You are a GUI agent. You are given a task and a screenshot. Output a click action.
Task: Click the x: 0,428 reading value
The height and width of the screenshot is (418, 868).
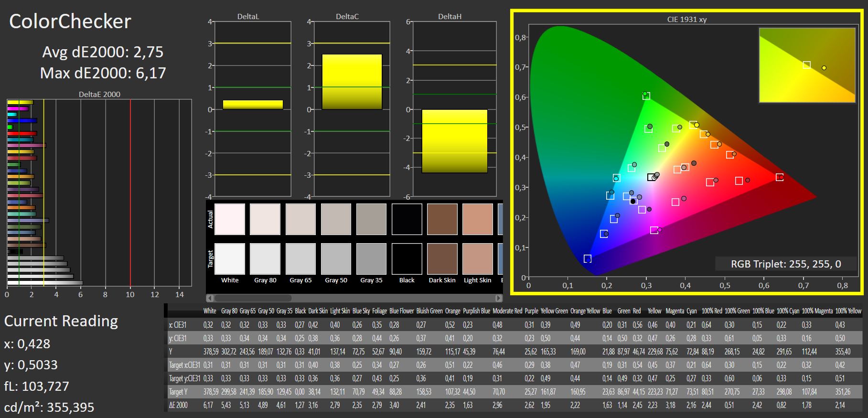(x=27, y=344)
